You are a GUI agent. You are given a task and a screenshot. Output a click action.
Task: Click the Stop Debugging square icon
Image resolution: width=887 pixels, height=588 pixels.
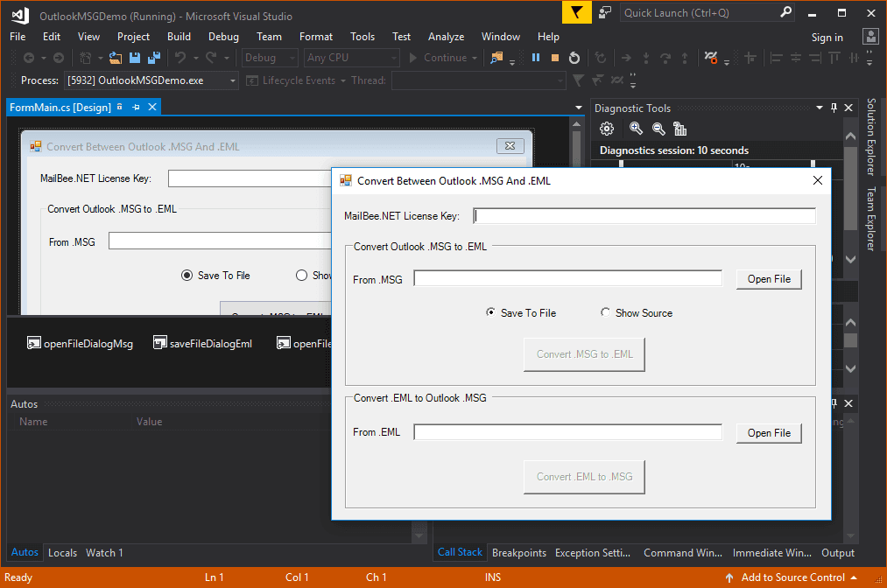point(555,58)
